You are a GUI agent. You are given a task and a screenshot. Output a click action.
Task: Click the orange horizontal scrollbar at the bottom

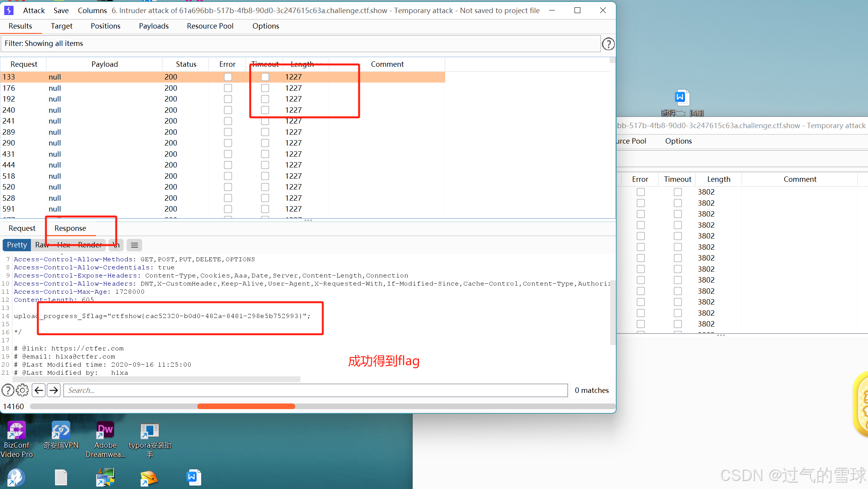246,406
